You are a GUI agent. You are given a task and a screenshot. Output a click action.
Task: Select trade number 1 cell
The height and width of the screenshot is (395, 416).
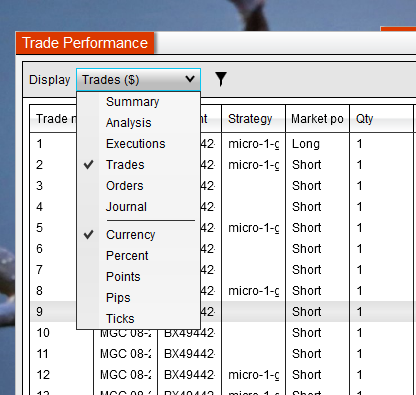[x=39, y=144]
